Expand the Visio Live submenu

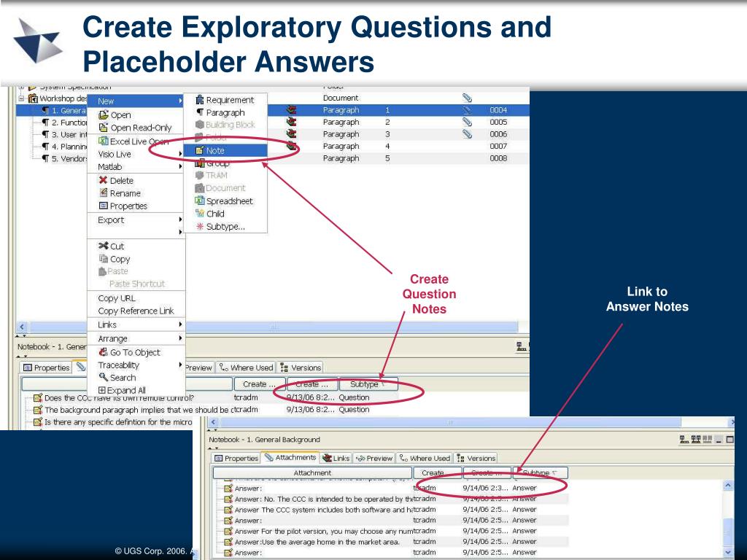136,155
